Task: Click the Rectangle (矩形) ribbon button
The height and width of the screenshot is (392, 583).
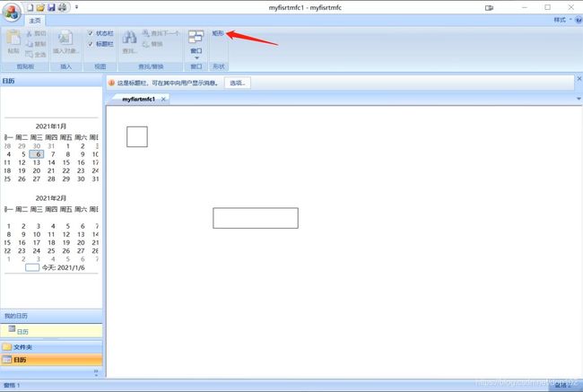Action: [218, 33]
